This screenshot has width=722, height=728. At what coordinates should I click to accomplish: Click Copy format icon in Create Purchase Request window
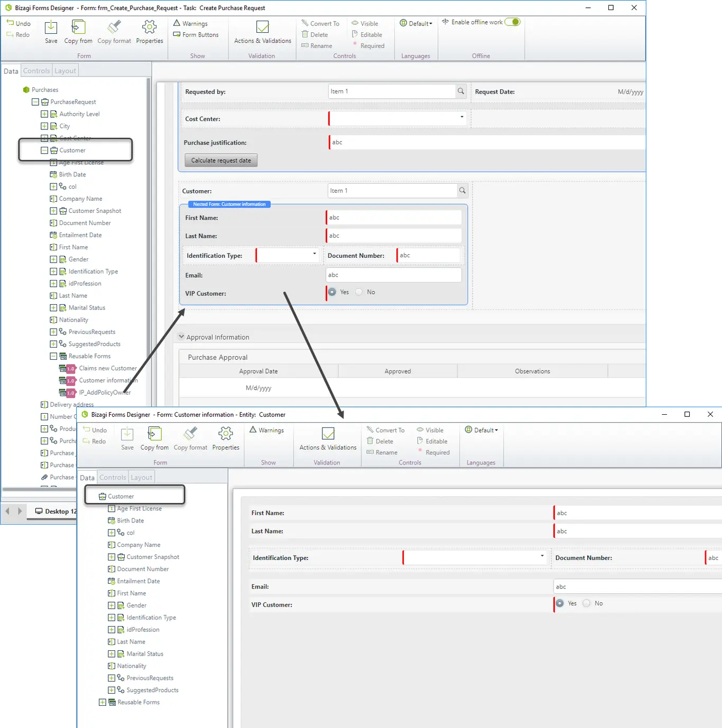coord(114,27)
